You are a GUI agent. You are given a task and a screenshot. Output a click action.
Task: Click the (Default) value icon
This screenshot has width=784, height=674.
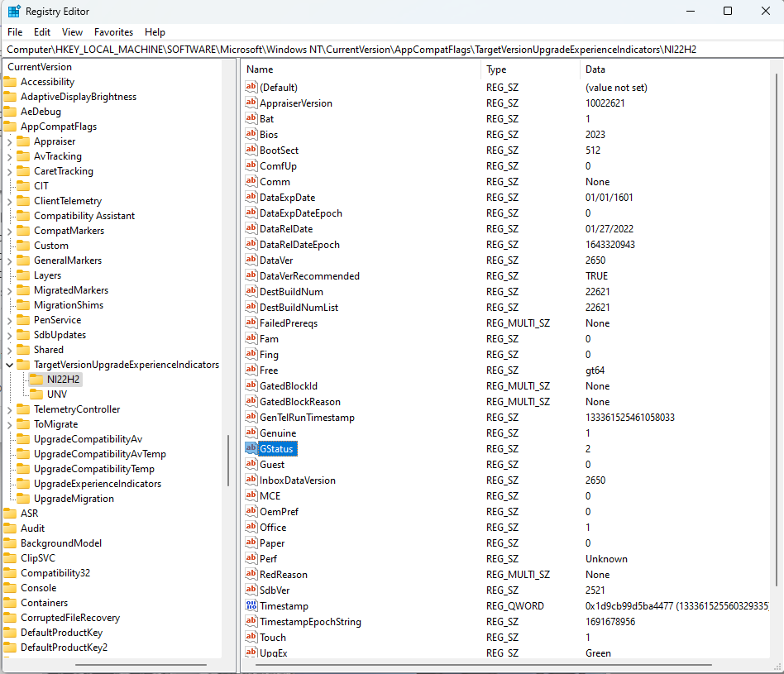coord(251,87)
